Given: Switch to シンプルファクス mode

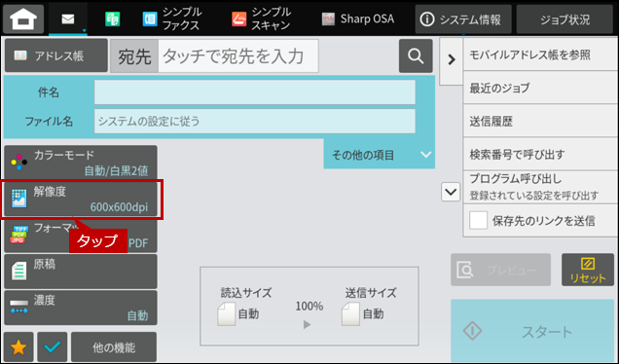Looking at the screenshot, I should [x=172, y=18].
